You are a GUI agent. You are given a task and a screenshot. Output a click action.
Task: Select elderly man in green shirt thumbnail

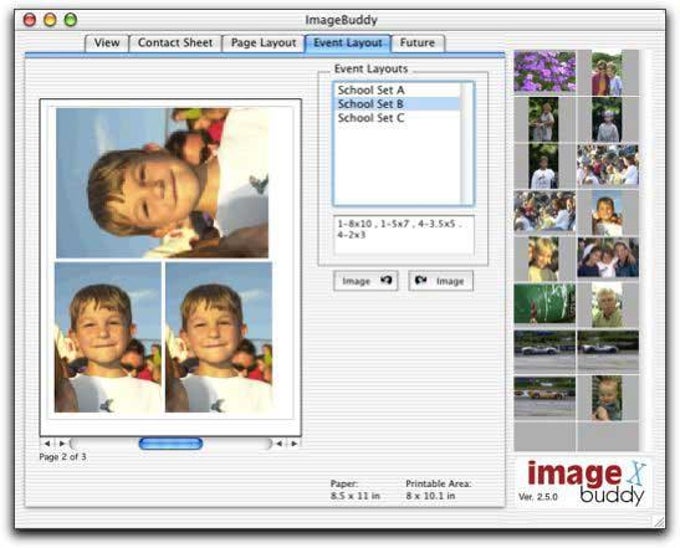(607, 305)
